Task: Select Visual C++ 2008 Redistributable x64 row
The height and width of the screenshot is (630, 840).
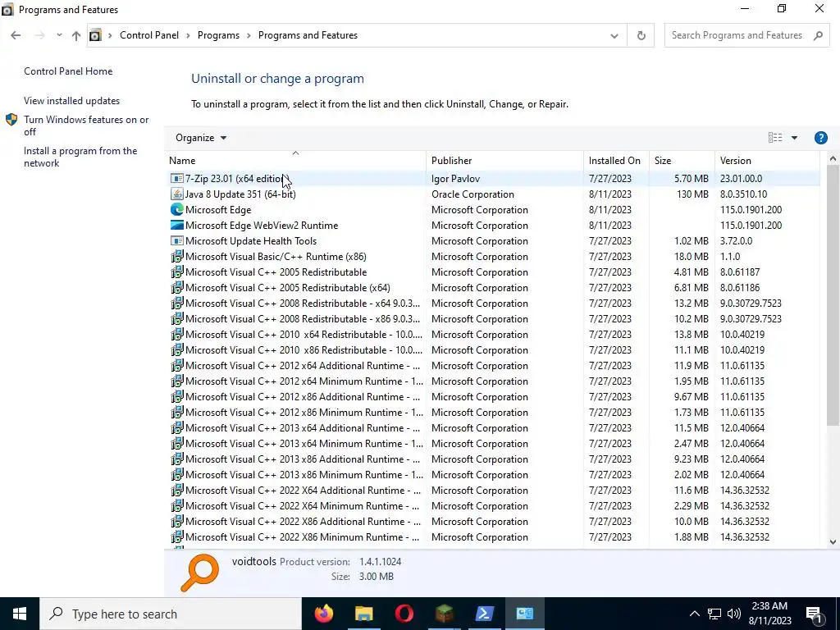Action: (493, 304)
